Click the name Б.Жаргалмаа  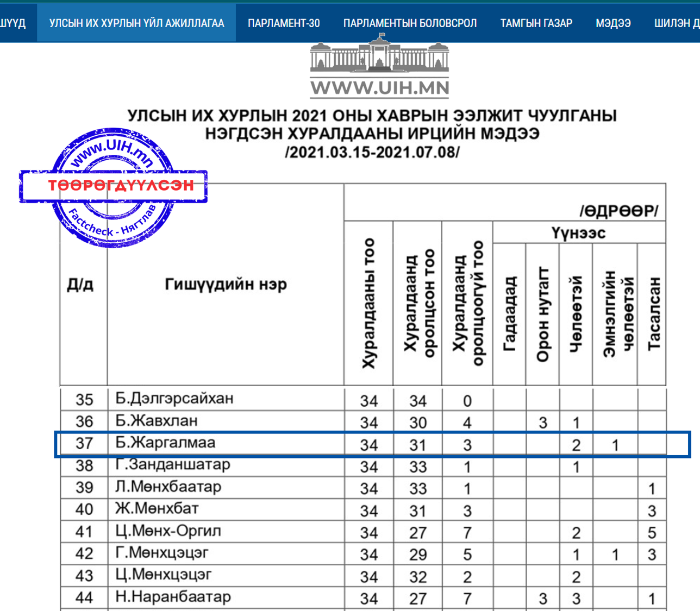click(x=165, y=443)
